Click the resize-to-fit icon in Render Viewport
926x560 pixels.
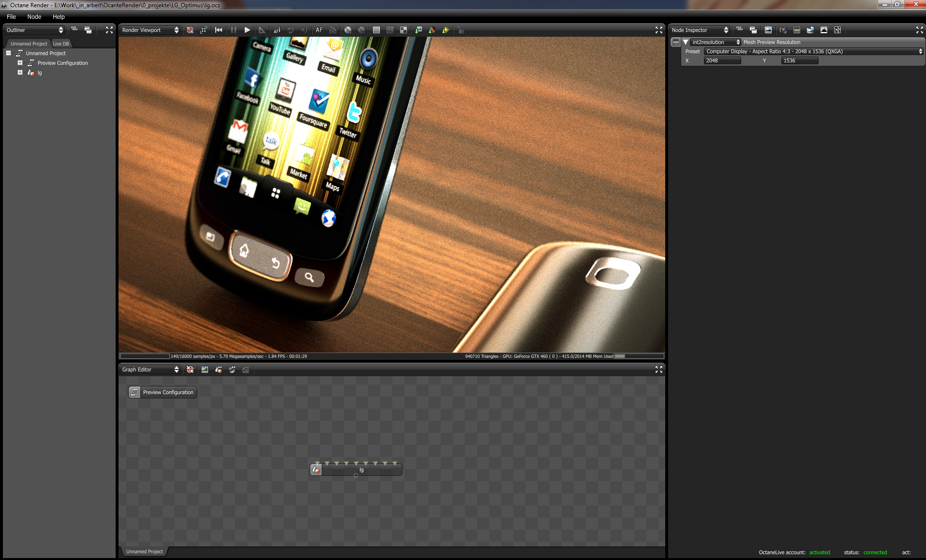point(204,30)
